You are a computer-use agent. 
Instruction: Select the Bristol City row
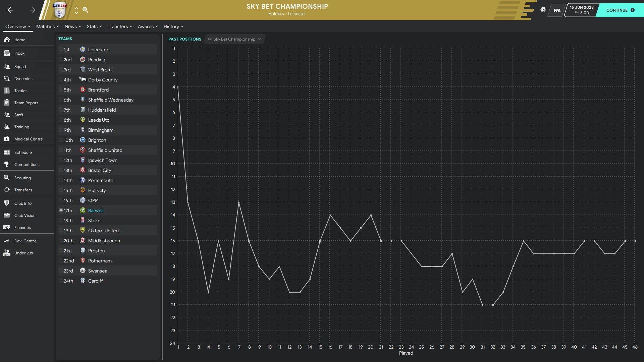point(108,170)
